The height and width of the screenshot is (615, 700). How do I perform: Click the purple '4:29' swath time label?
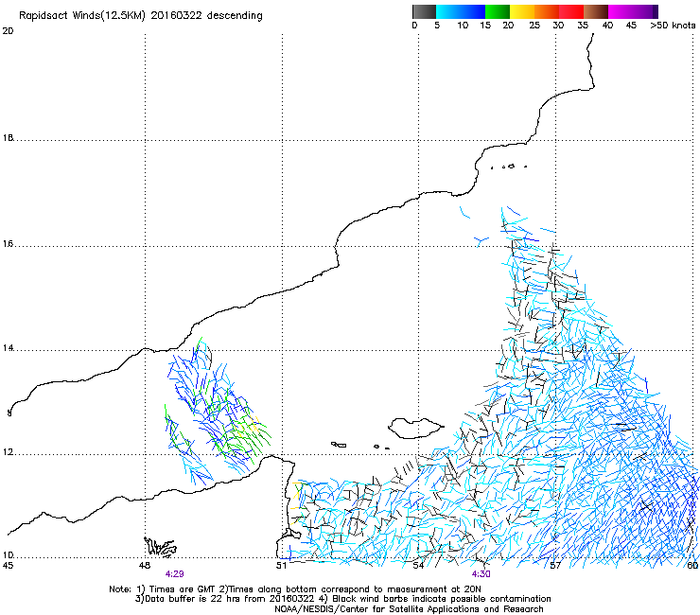(175, 574)
